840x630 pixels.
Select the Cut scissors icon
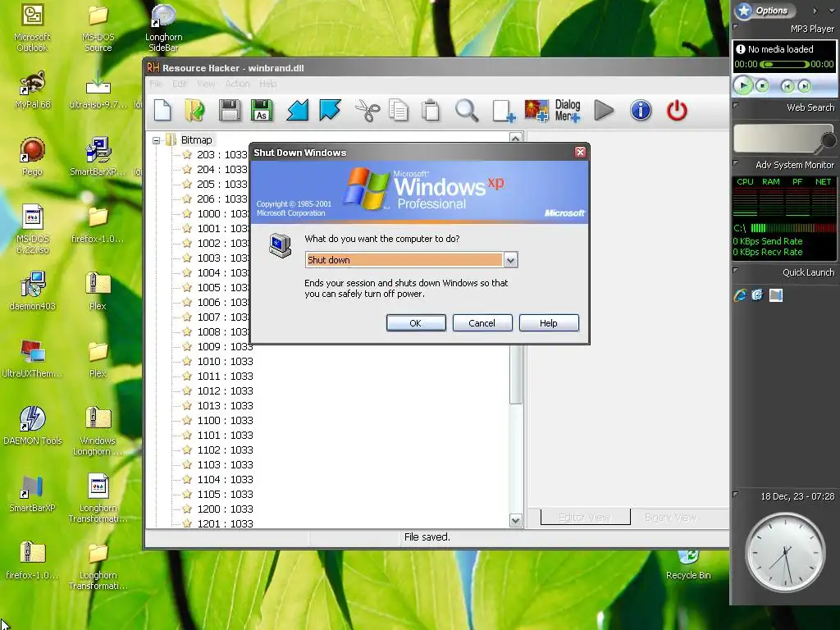367,111
